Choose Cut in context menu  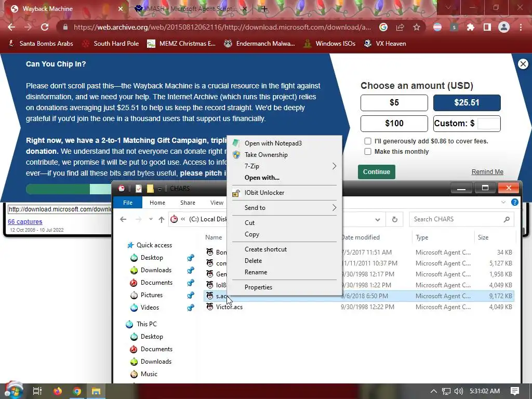[x=285, y=223]
